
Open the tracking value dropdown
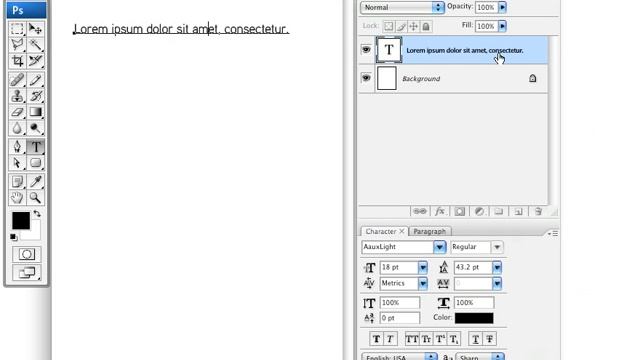497,283
